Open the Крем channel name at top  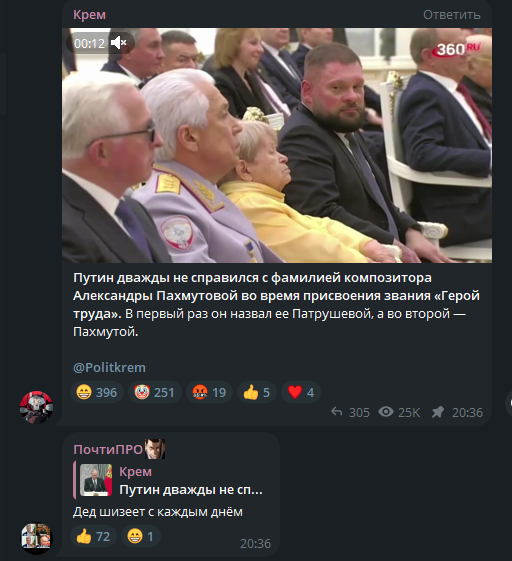click(89, 15)
